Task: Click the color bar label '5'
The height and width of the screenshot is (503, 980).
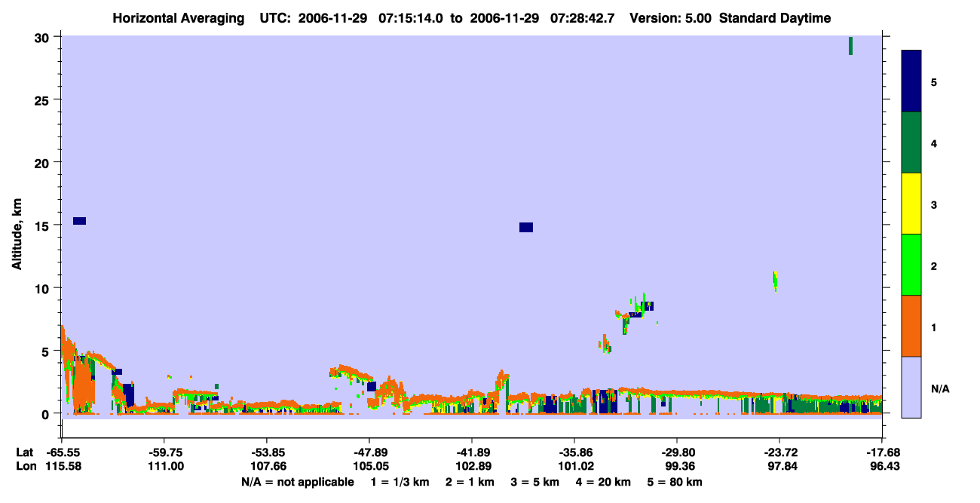Action: [x=933, y=81]
